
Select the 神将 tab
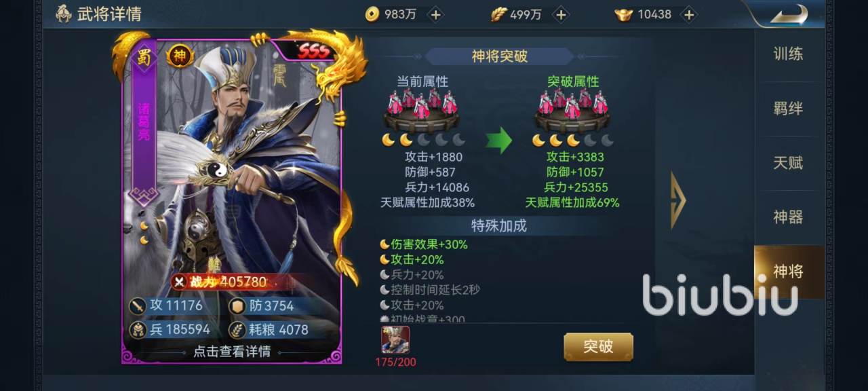click(x=789, y=272)
